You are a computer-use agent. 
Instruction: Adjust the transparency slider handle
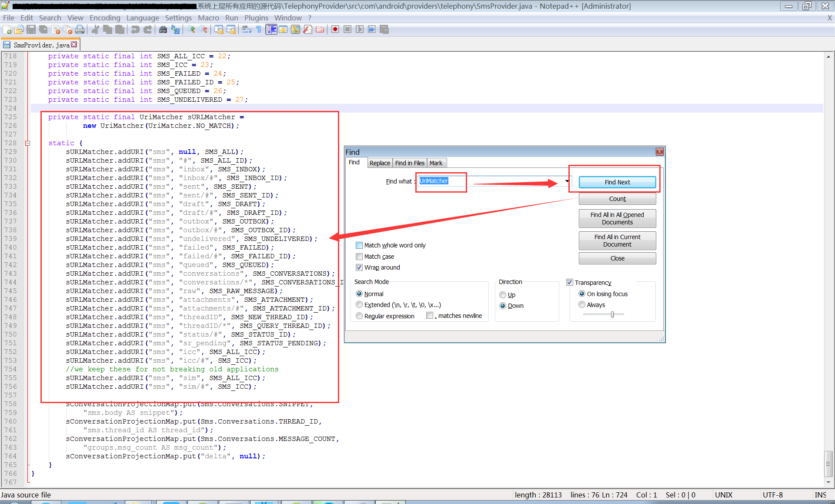(612, 314)
